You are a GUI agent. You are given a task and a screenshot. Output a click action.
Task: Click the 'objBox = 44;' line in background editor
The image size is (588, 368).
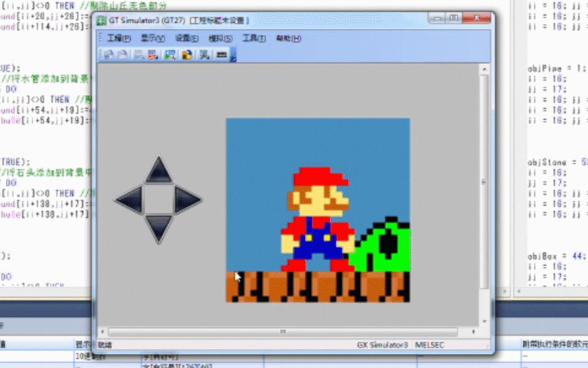click(557, 256)
